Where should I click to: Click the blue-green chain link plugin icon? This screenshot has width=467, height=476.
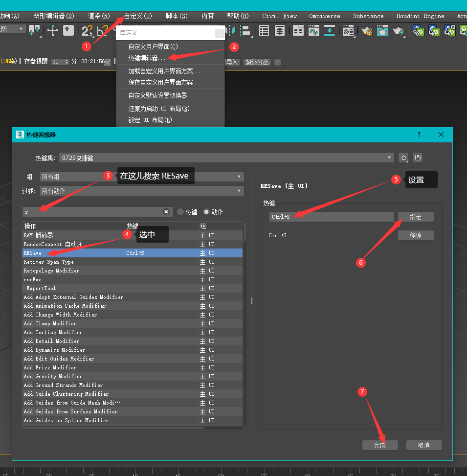coord(419,31)
